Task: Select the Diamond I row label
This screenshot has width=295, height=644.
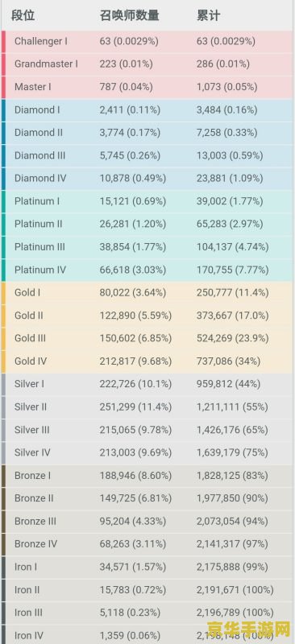Action: [x=37, y=110]
